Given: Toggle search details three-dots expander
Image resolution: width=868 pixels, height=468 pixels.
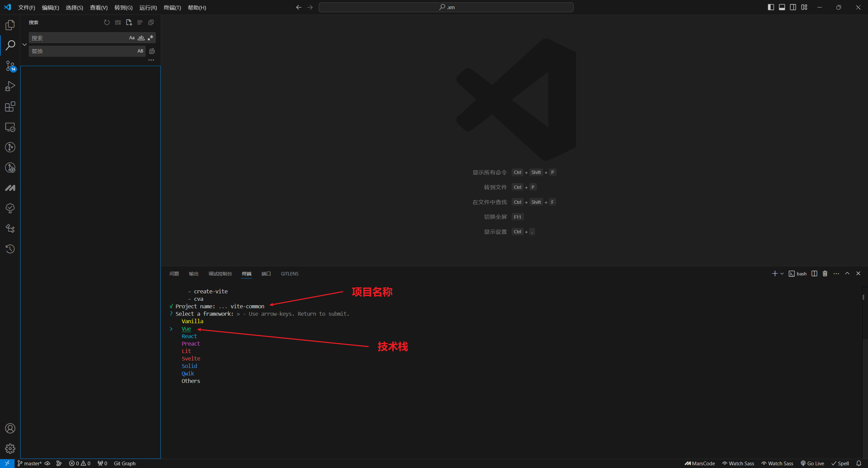Looking at the screenshot, I should coord(151,60).
